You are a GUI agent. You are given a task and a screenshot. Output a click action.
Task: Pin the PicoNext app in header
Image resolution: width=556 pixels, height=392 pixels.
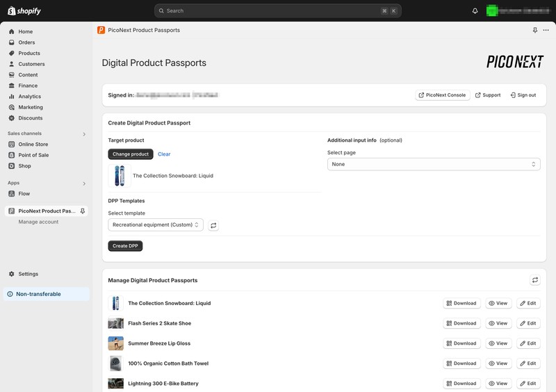coord(534,31)
